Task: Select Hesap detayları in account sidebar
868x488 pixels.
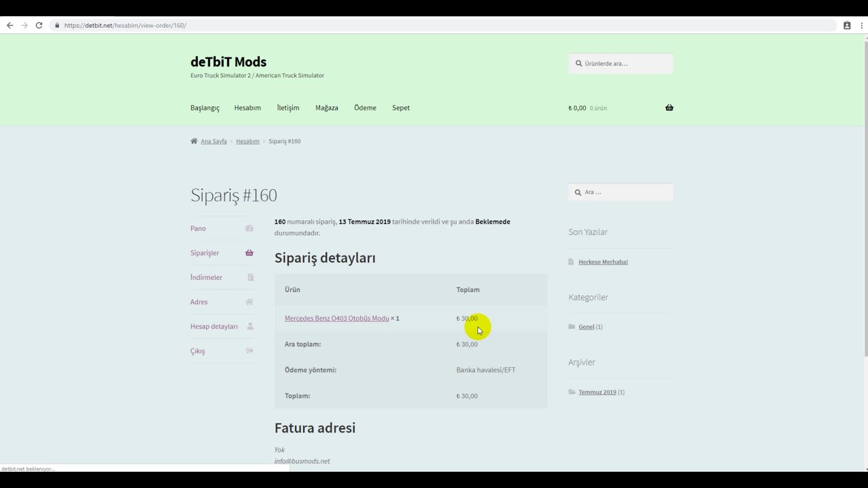Action: [214, 326]
